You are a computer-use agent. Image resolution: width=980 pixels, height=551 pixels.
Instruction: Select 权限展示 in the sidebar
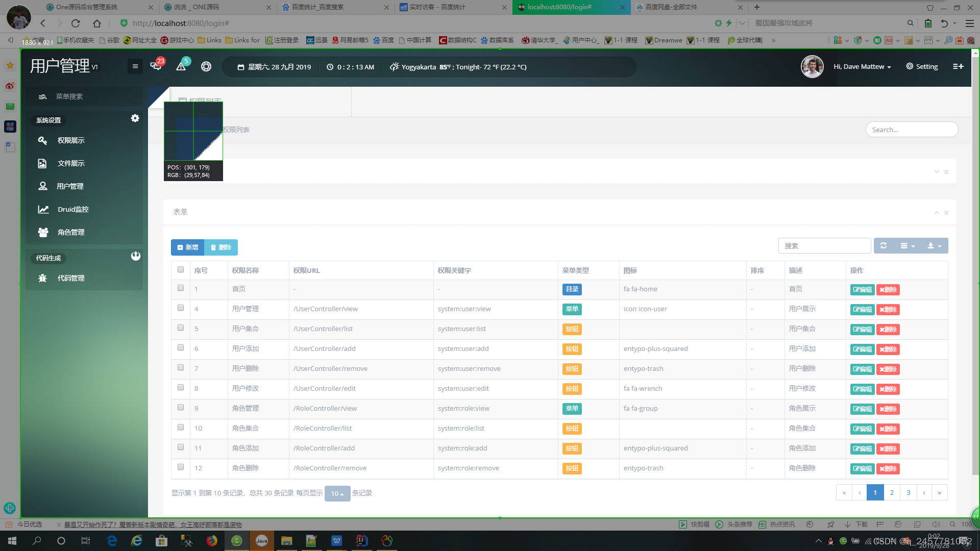pyautogui.click(x=71, y=140)
